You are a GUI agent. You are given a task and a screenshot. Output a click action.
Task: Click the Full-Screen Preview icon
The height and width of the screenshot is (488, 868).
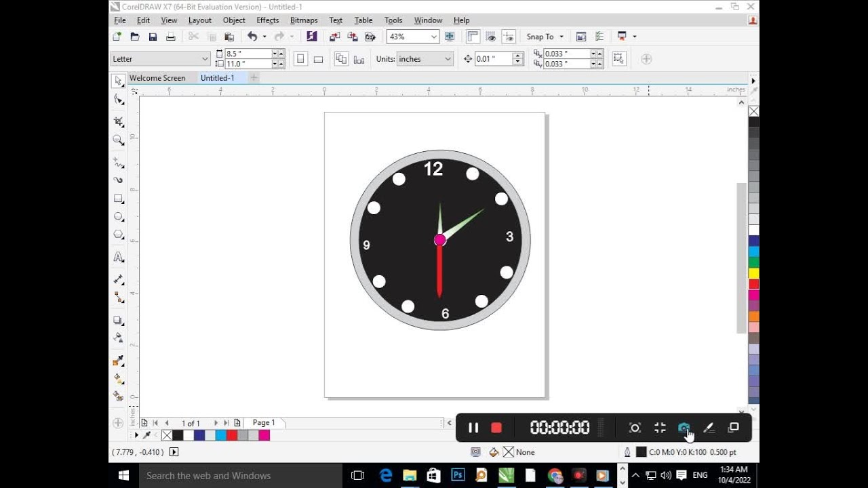click(449, 37)
